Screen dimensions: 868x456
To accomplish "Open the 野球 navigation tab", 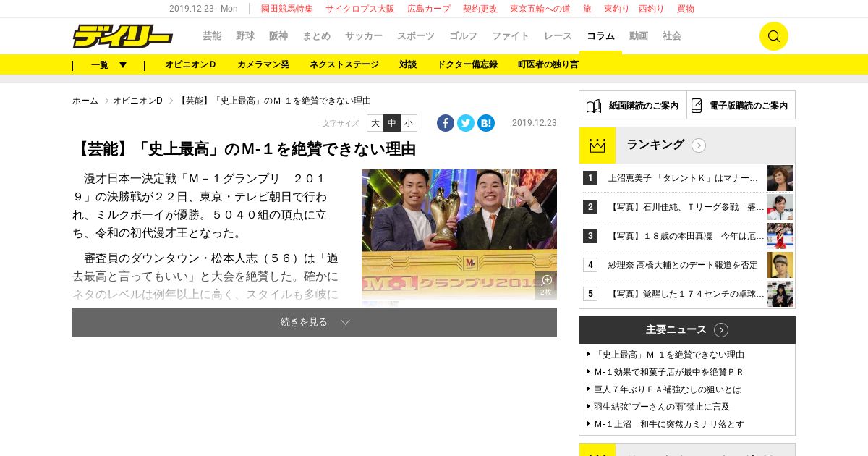I will coord(245,36).
